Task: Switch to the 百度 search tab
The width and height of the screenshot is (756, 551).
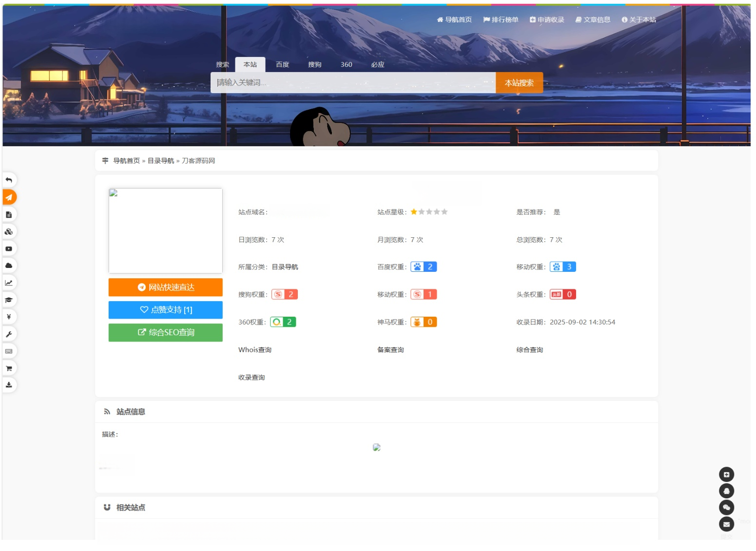Action: (281, 64)
